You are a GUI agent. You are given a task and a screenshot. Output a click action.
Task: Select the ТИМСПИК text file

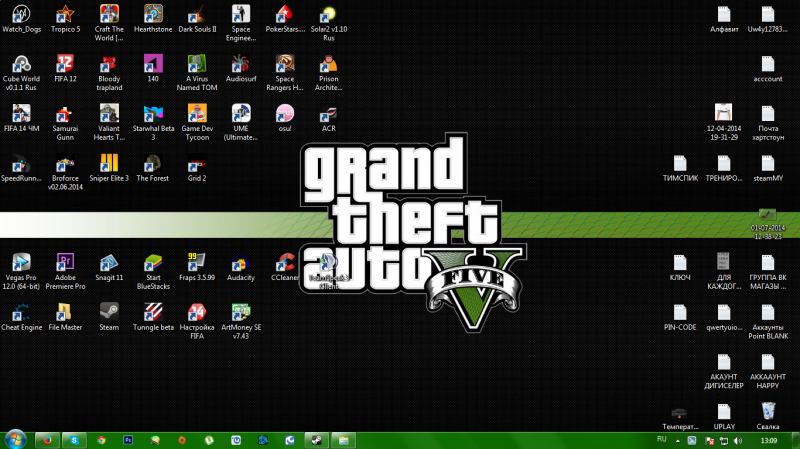pyautogui.click(x=680, y=167)
